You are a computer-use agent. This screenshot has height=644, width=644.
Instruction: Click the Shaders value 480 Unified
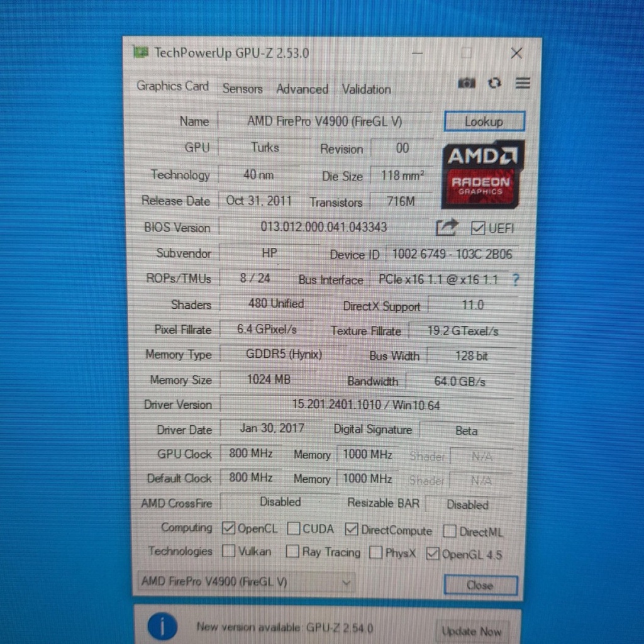276,304
